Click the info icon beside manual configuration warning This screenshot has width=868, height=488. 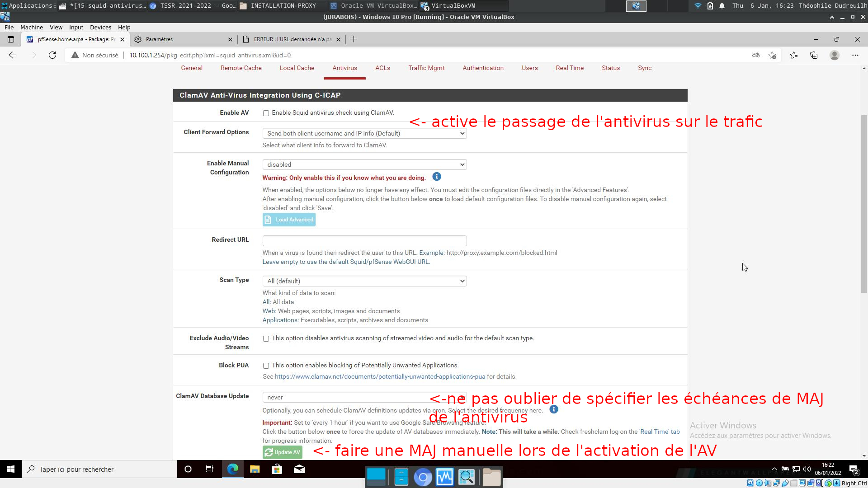(437, 177)
